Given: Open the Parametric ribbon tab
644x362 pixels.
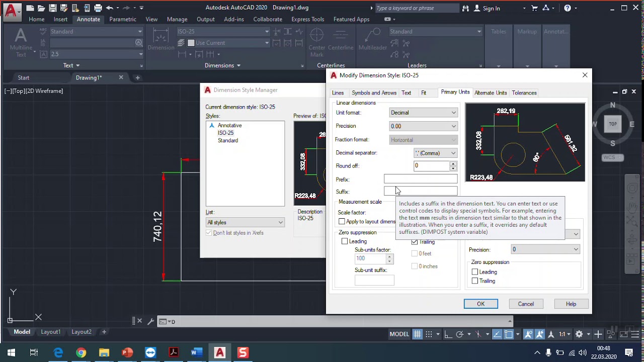Looking at the screenshot, I should (x=123, y=19).
